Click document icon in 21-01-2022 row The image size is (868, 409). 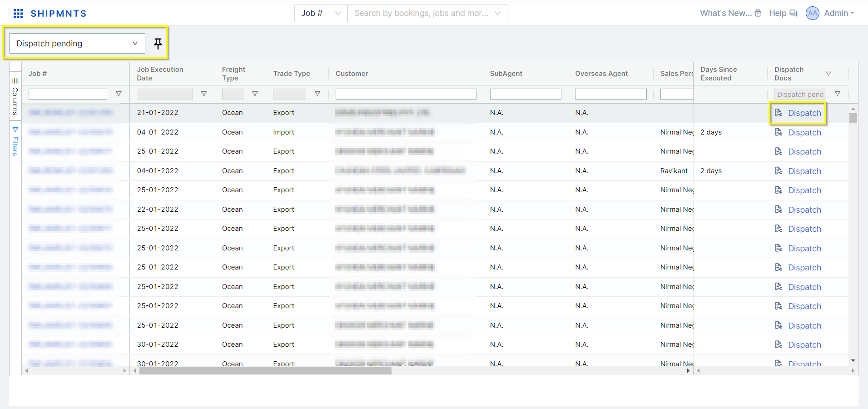779,113
